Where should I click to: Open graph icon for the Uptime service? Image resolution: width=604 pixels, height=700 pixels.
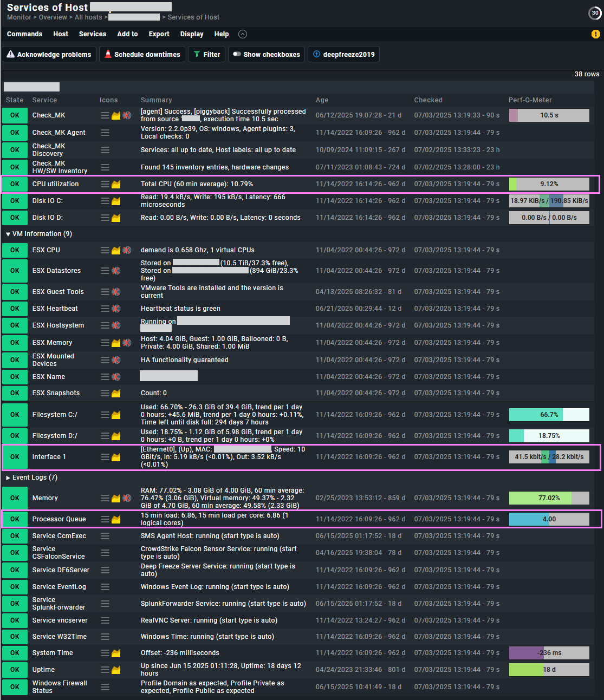[x=116, y=670]
